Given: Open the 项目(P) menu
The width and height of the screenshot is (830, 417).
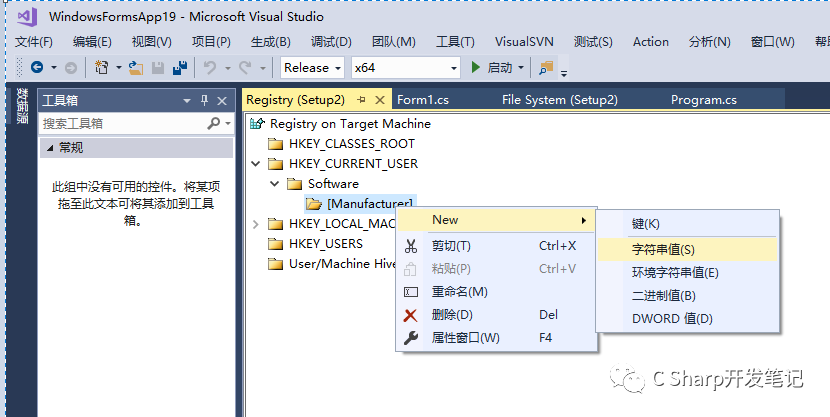Looking at the screenshot, I should (211, 42).
